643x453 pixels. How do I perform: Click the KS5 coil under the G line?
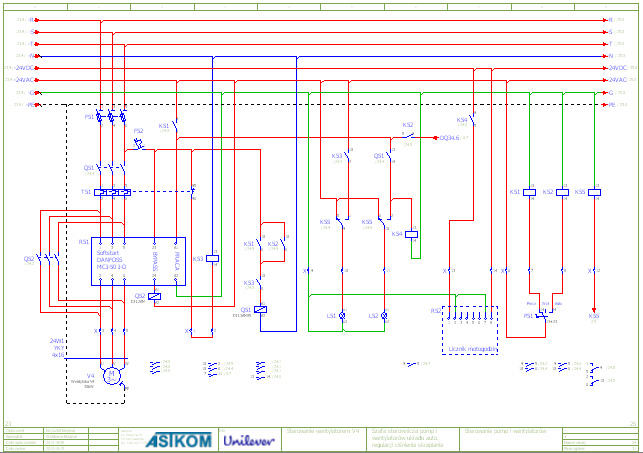(594, 191)
